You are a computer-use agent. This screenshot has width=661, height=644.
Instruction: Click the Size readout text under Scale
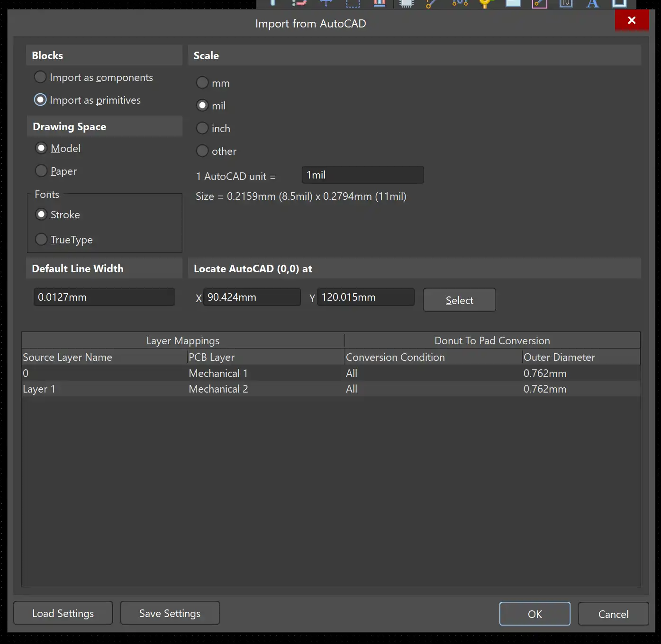click(x=301, y=196)
